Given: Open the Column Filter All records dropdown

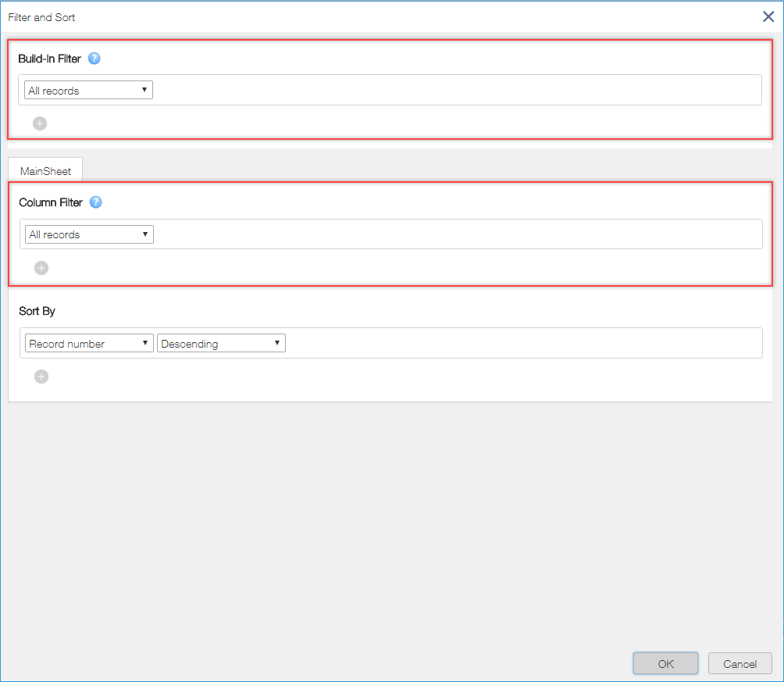Looking at the screenshot, I should 90,234.
